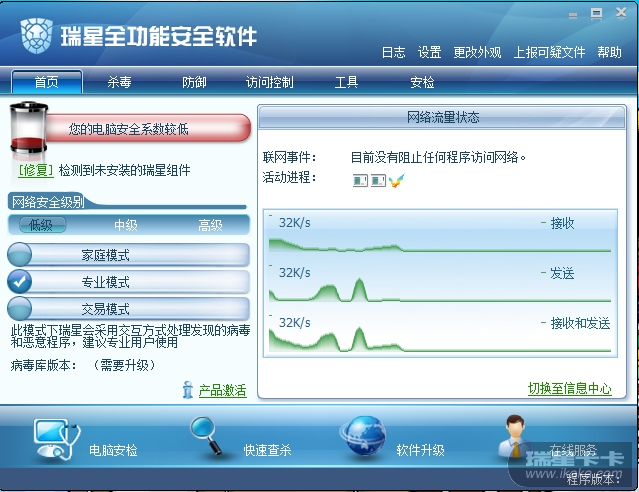Switch to the 工具 tab
The image size is (639, 492).
(346, 82)
